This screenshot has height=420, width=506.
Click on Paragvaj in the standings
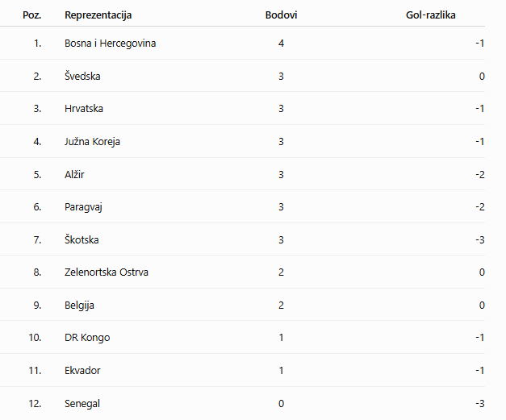click(x=83, y=207)
